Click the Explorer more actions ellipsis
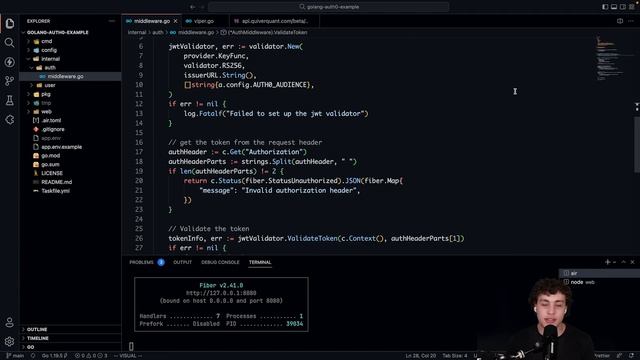 point(112,21)
